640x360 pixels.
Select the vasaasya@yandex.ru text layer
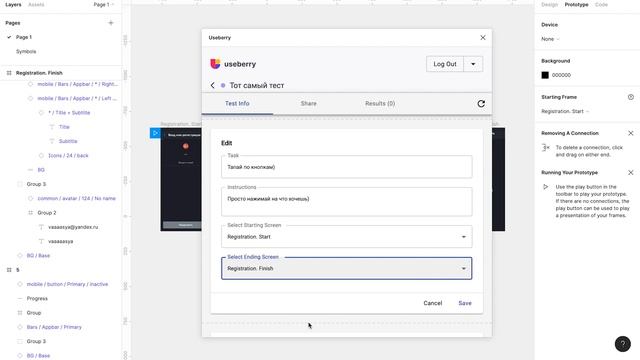point(73,227)
